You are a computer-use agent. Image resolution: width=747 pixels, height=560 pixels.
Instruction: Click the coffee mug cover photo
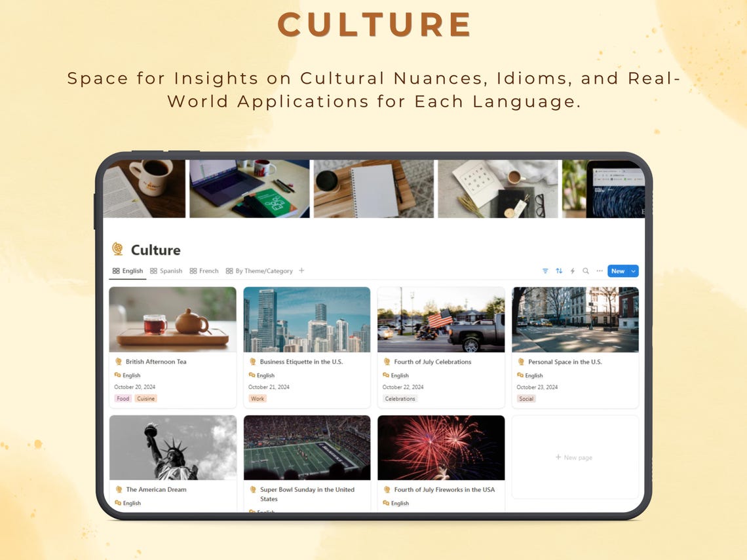pos(144,189)
